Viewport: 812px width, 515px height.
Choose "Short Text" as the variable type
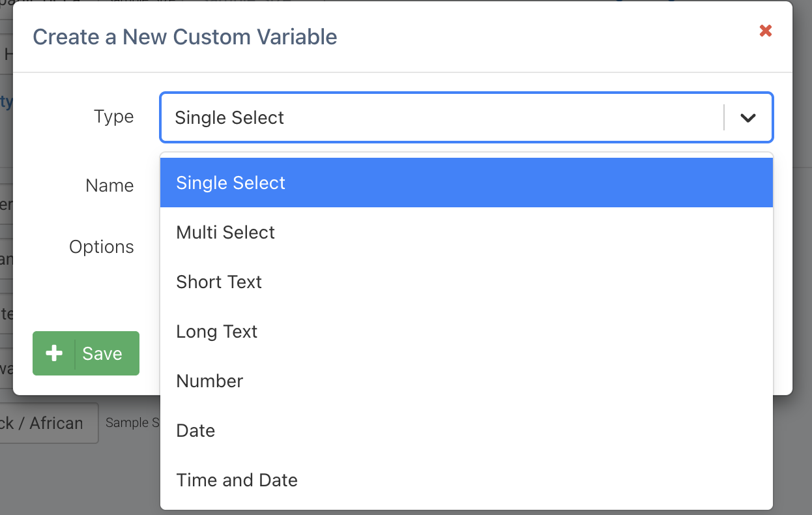click(x=218, y=282)
